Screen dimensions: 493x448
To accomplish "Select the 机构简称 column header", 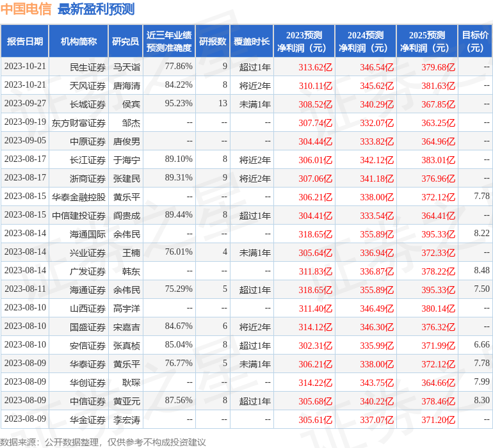I will [x=79, y=41].
